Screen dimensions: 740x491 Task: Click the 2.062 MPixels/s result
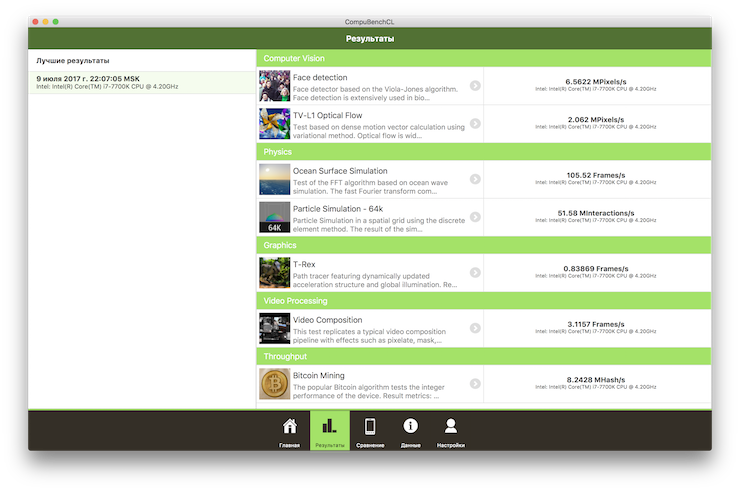(x=596, y=119)
